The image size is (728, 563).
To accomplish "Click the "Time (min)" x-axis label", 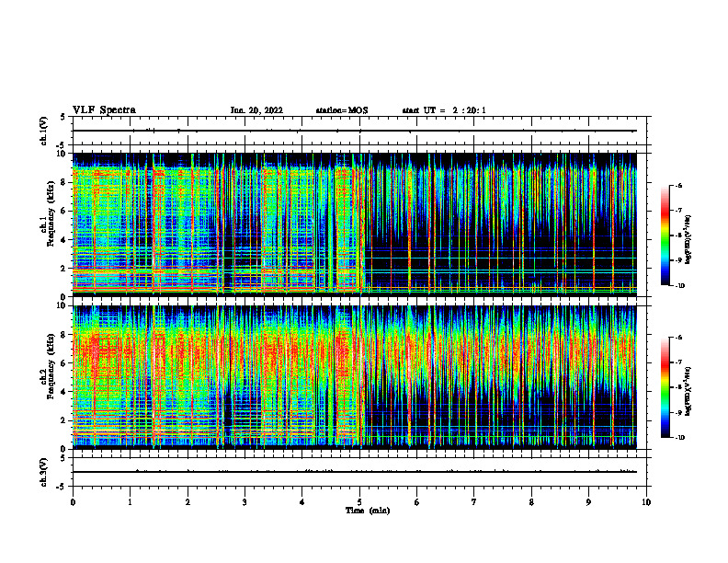I will [368, 511].
